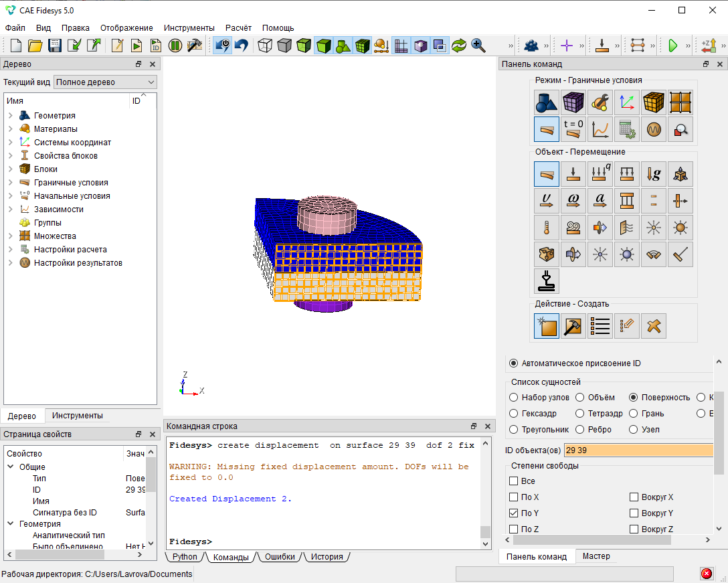
Task: Select the Набор узлов radio button
Action: tap(513, 398)
